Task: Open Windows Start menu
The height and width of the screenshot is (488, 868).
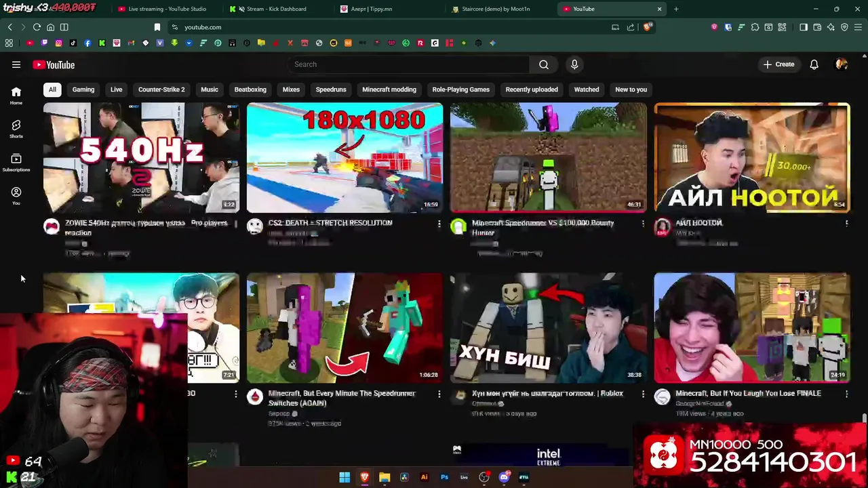Action: pos(344,477)
